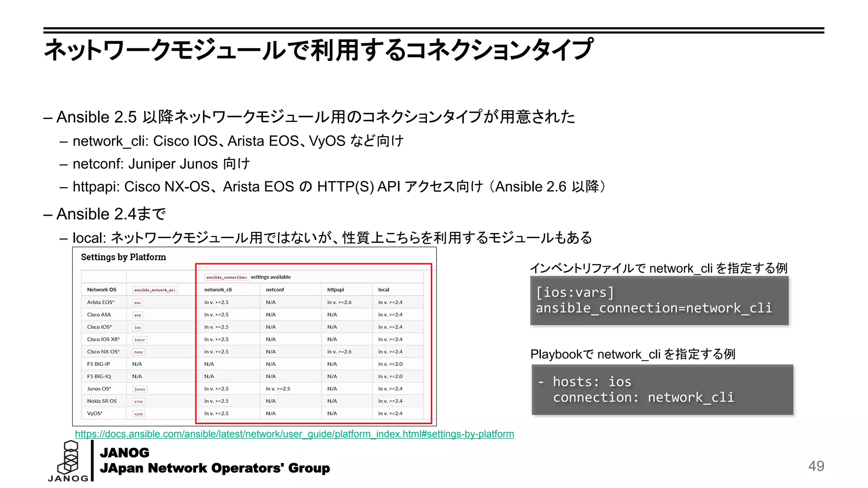Select the 'Cisco ASA' row label
The width and height of the screenshot is (868, 488).
[99, 314]
